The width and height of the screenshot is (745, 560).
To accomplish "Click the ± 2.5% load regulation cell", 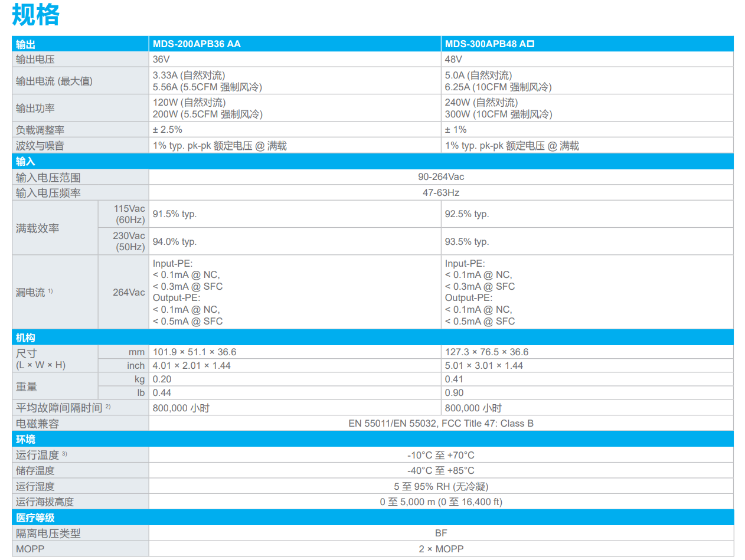I will [168, 130].
